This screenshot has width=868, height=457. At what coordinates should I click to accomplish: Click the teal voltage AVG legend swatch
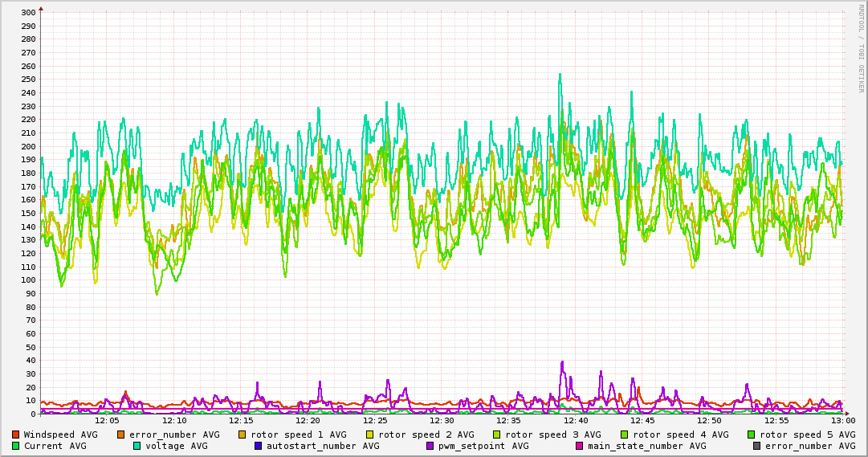click(137, 446)
